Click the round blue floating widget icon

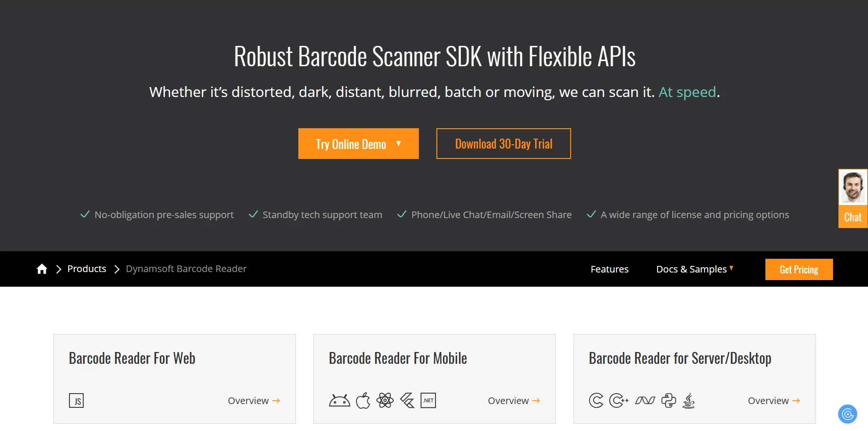848,414
